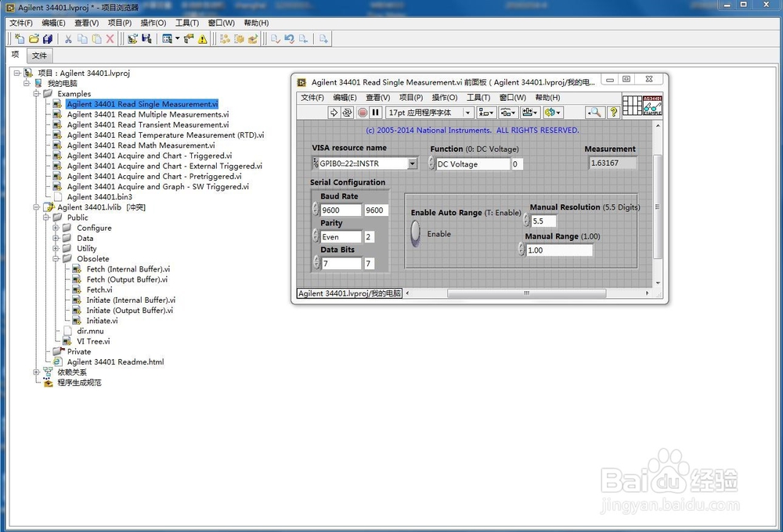The width and height of the screenshot is (783, 532).
Task: Click the Search magnifier icon in VI toolbar
Action: (595, 113)
